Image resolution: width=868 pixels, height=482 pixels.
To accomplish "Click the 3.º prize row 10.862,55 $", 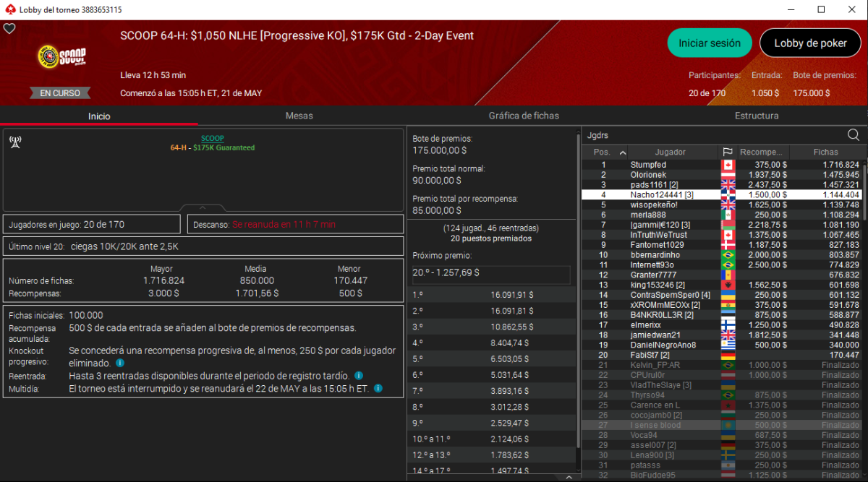I will tap(491, 327).
